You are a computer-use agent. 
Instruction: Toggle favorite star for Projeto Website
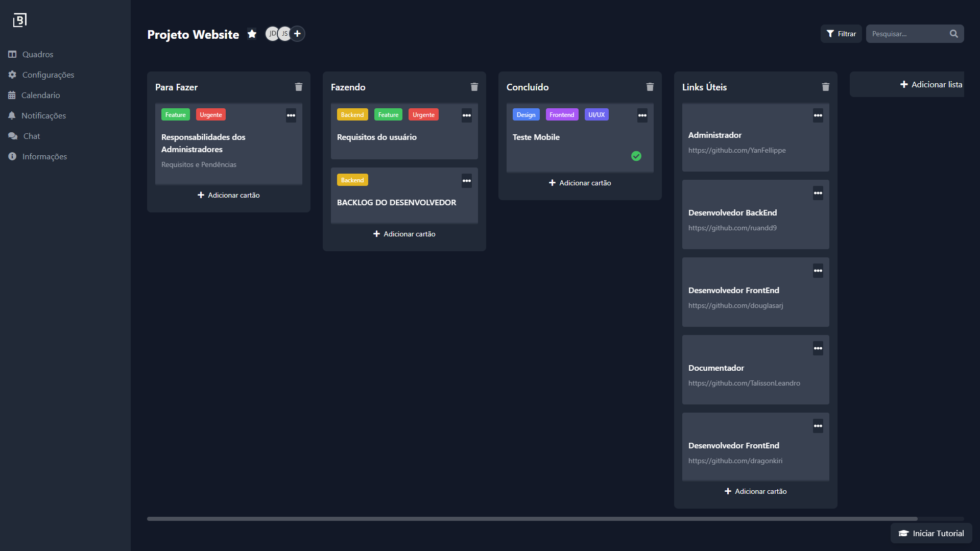(252, 34)
